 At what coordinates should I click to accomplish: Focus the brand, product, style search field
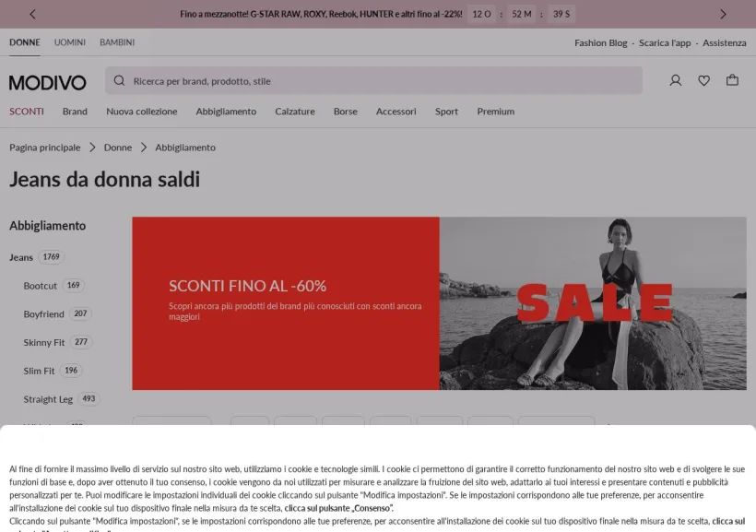373,80
